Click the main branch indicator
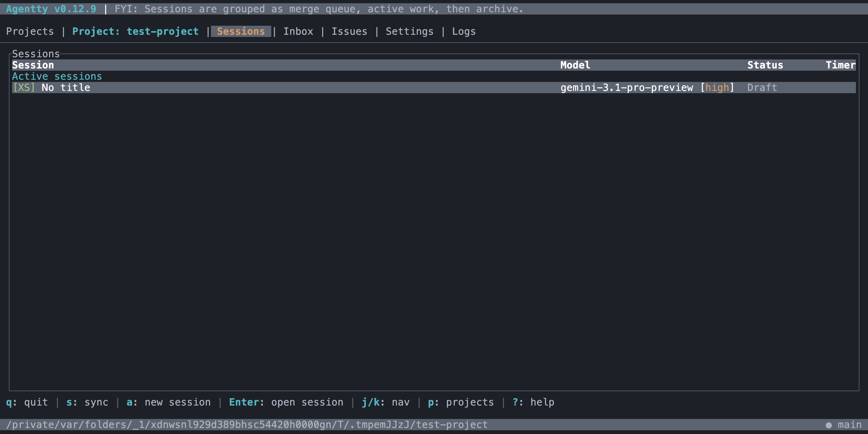 tap(850, 425)
